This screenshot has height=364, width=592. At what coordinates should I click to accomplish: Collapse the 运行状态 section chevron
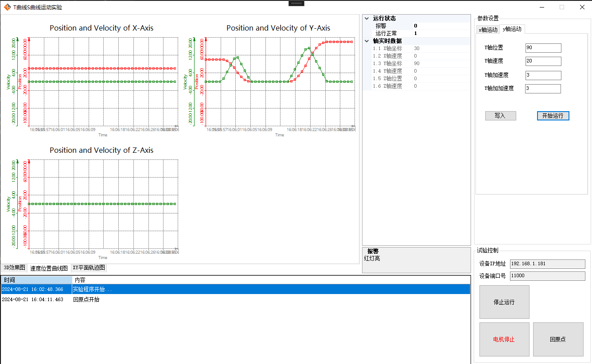coord(366,19)
